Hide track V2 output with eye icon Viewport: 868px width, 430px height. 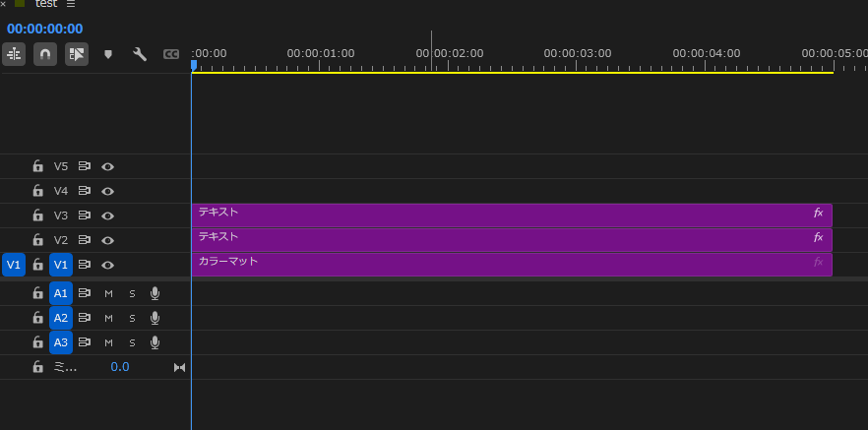[108, 240]
